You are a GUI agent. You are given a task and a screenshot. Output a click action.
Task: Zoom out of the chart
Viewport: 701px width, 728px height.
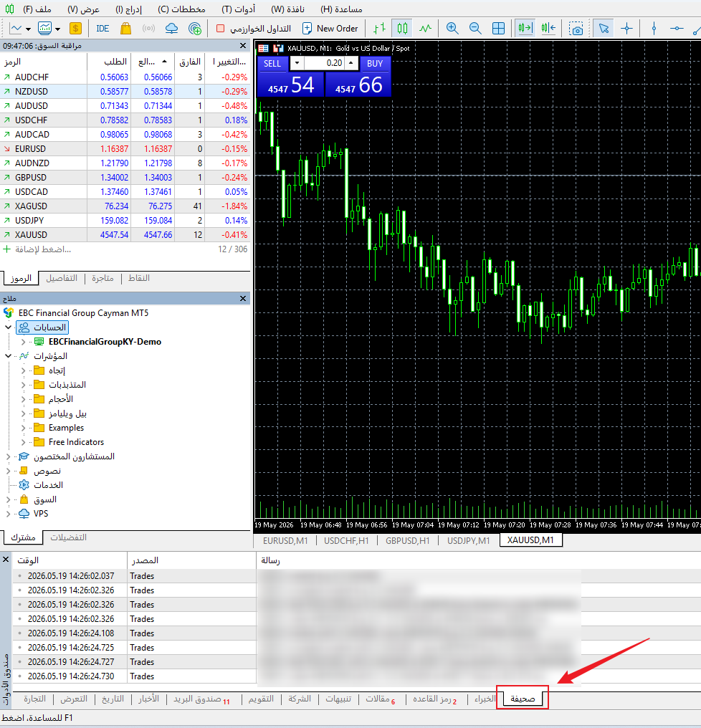coord(475,29)
